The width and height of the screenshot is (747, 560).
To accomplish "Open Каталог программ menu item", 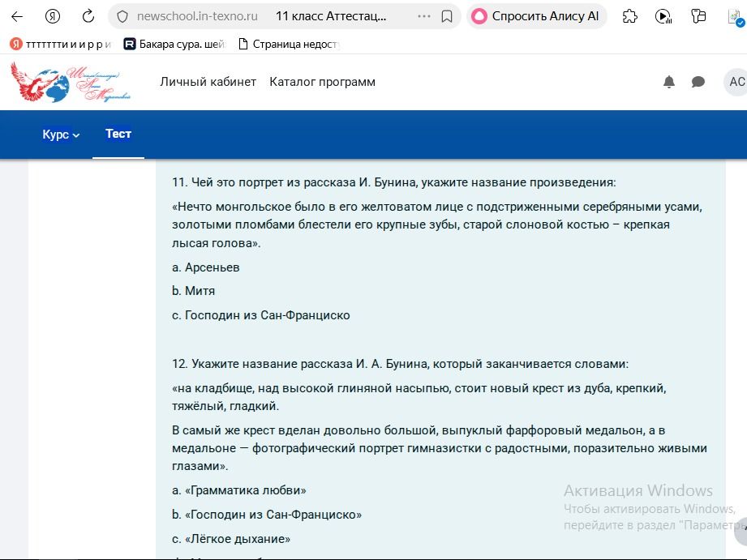I will point(323,82).
